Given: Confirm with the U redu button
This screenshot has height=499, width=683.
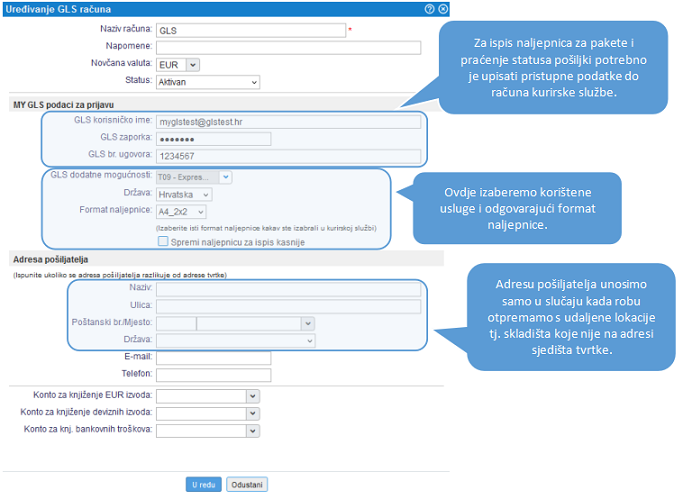Looking at the screenshot, I should click(x=204, y=485).
